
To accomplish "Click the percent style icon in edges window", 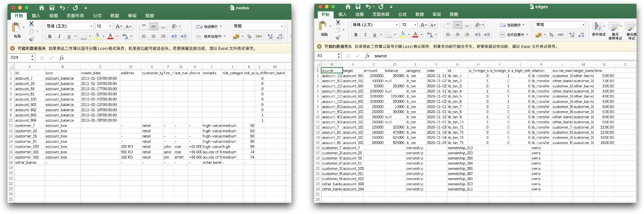I will pos(551,35).
